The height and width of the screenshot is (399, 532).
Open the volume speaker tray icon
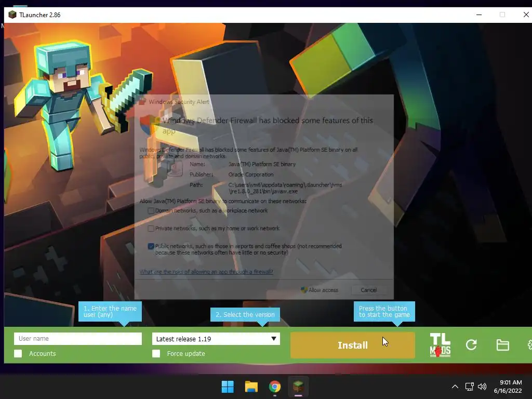tap(482, 387)
